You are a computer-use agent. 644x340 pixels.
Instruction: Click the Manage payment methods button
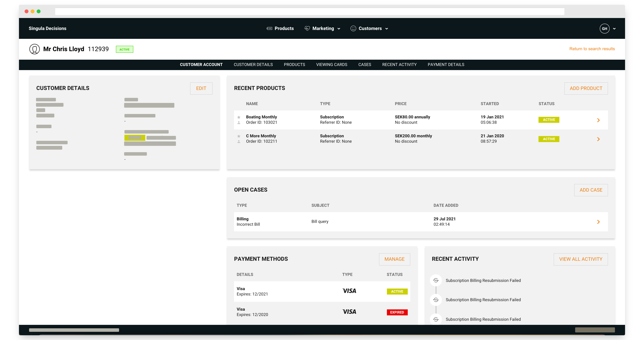[x=394, y=259]
